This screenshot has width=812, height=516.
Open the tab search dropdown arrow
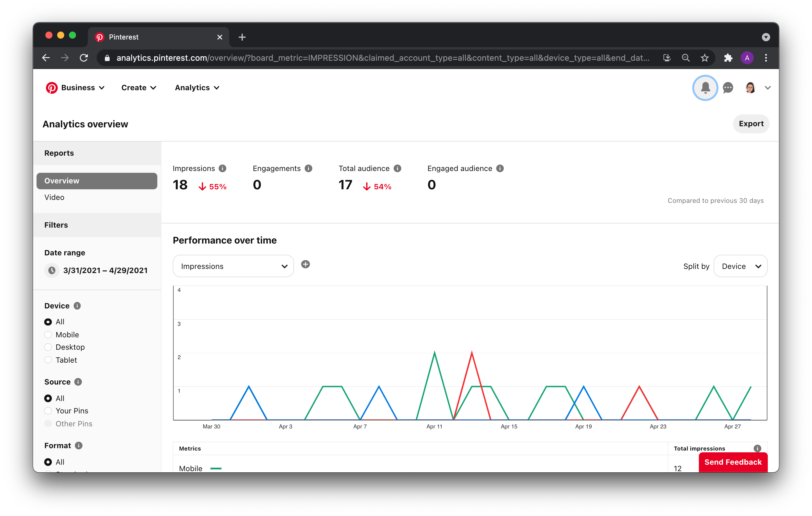point(766,37)
